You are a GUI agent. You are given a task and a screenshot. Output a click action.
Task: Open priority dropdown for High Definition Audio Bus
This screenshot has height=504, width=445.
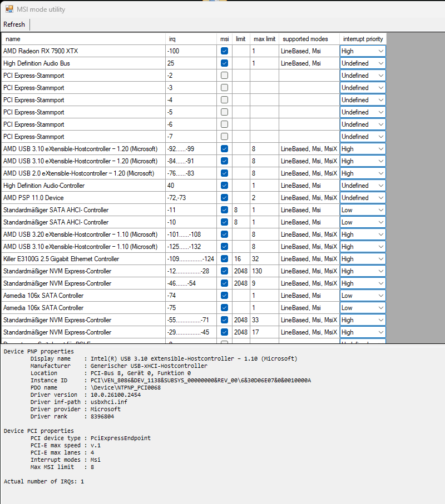click(x=363, y=63)
